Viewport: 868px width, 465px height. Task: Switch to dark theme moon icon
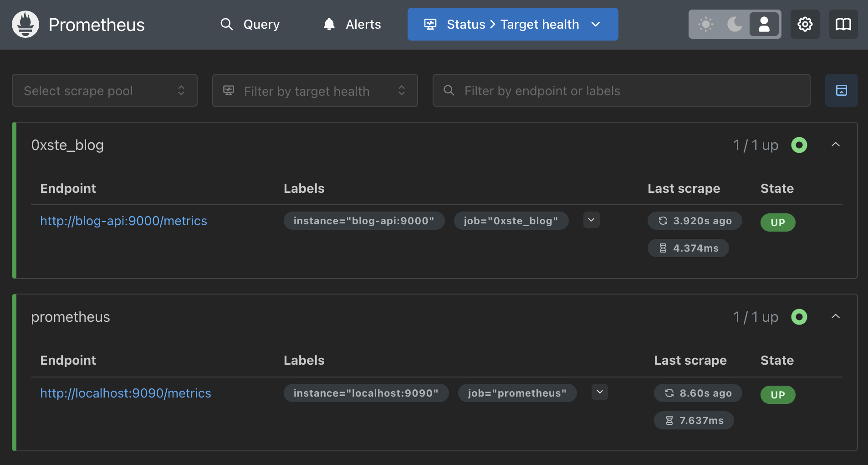pyautogui.click(x=735, y=24)
